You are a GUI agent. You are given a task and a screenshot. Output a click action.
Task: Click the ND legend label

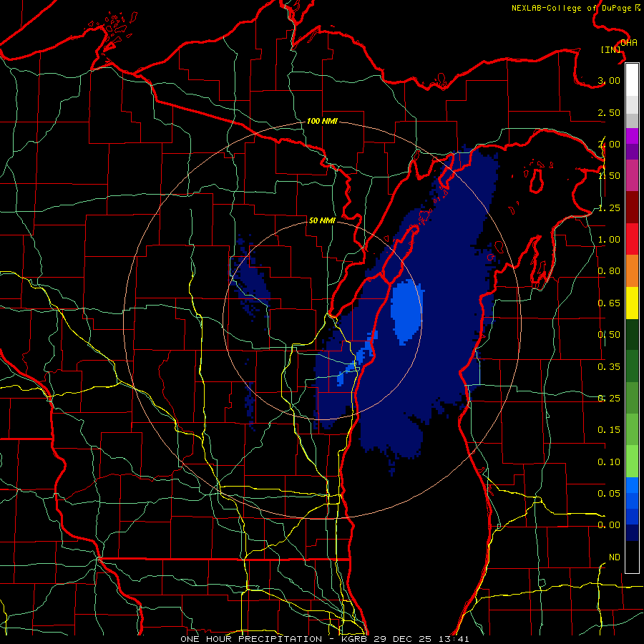[x=614, y=557]
